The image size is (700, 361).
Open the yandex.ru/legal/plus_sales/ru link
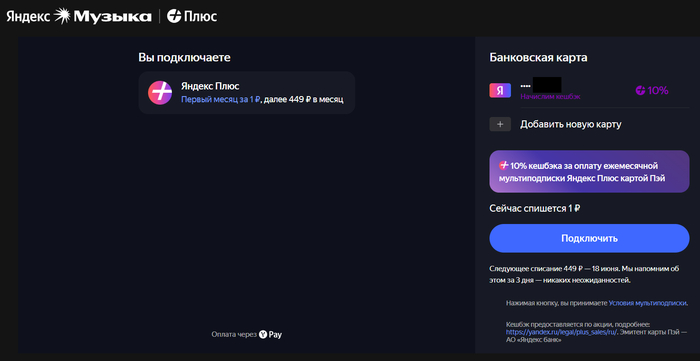pyautogui.click(x=561, y=332)
